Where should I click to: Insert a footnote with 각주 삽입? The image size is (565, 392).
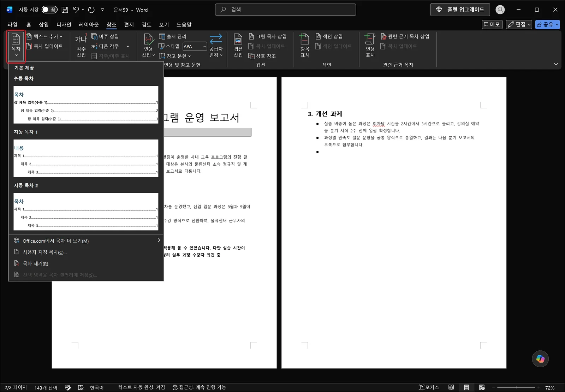coord(81,46)
